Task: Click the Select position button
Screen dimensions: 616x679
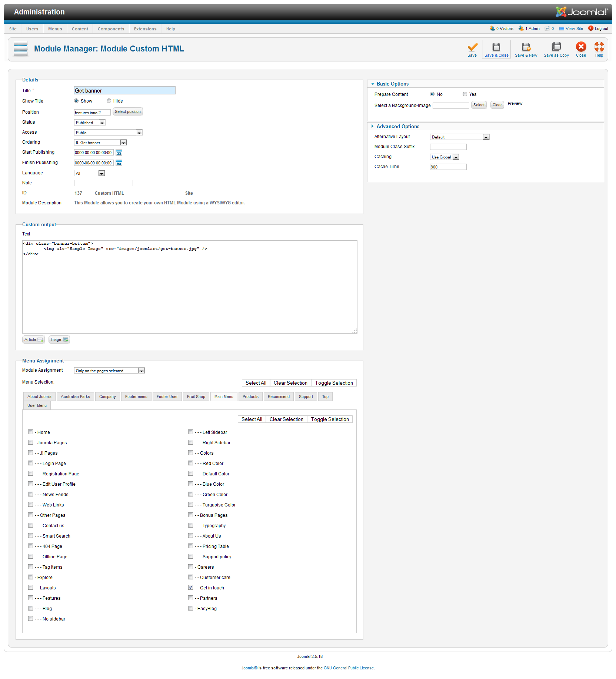Action: [x=128, y=112]
